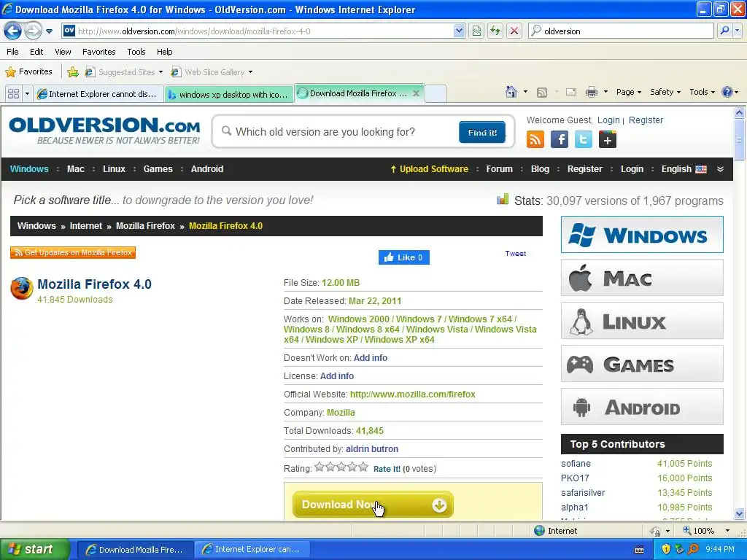747x560 pixels.
Task: Expand the address bar history dropdown
Action: pyautogui.click(x=458, y=31)
